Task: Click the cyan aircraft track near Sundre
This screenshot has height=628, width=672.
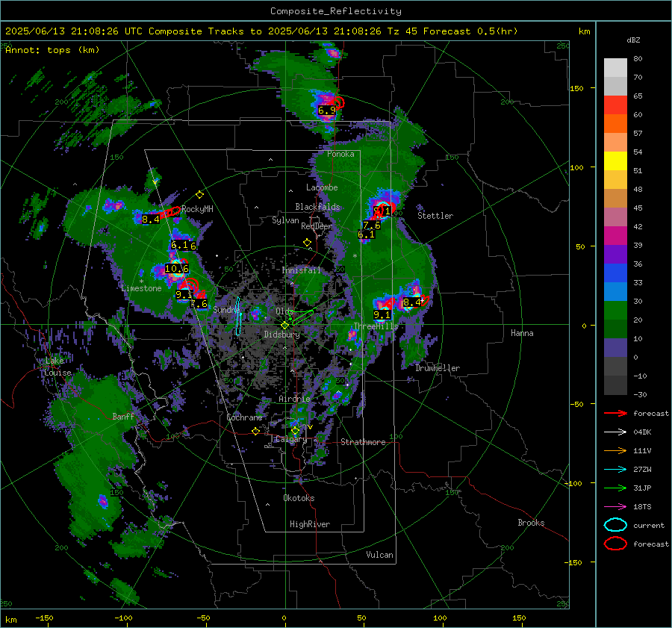Action: pos(239,316)
